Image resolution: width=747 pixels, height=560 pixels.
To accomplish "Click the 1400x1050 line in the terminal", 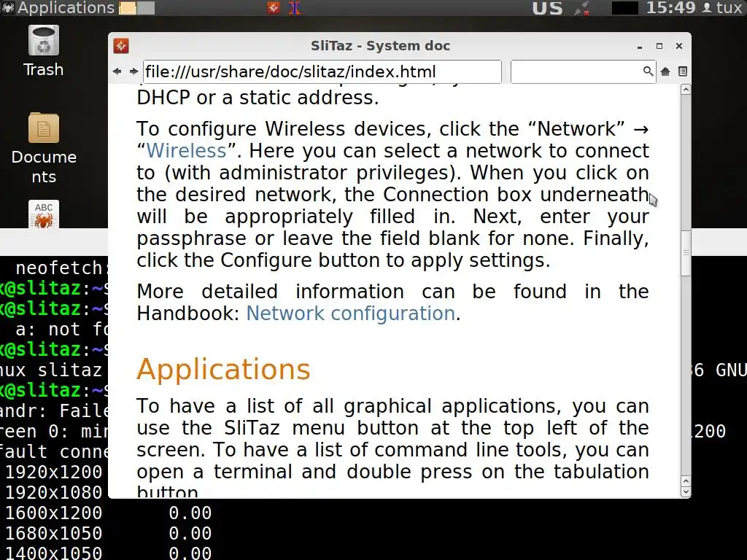I will click(x=108, y=553).
